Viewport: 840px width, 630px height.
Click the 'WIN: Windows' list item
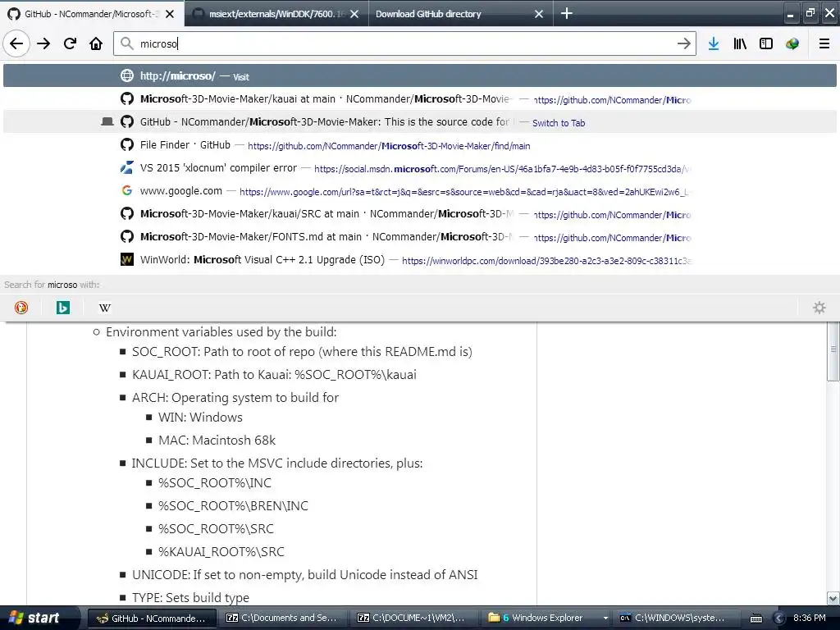click(200, 418)
